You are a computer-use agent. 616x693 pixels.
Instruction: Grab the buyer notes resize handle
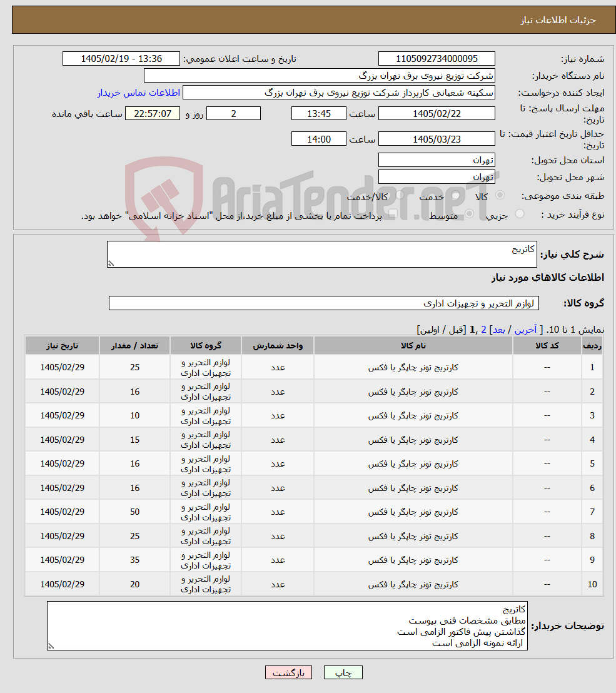(x=51, y=645)
